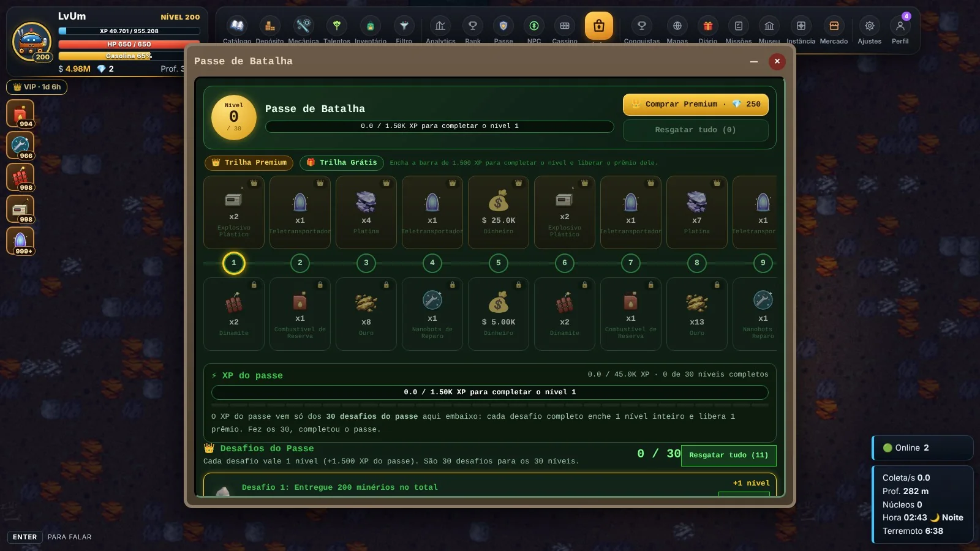Screen dimensions: 980x551
Task: Open the Passe shield icon
Action: click(x=503, y=26)
